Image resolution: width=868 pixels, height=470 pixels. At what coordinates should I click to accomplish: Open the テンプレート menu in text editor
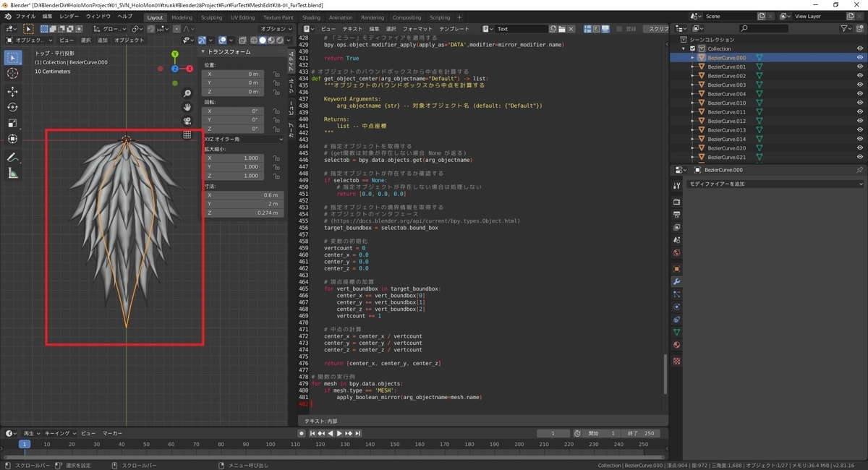pyautogui.click(x=455, y=29)
